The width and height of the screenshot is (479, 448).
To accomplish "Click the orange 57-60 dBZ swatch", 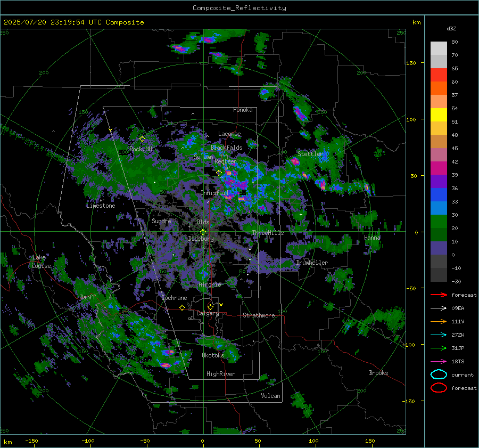I will tap(439, 88).
